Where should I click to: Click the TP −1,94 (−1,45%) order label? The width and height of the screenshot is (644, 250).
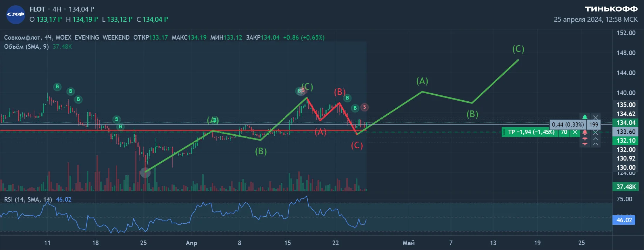531,132
